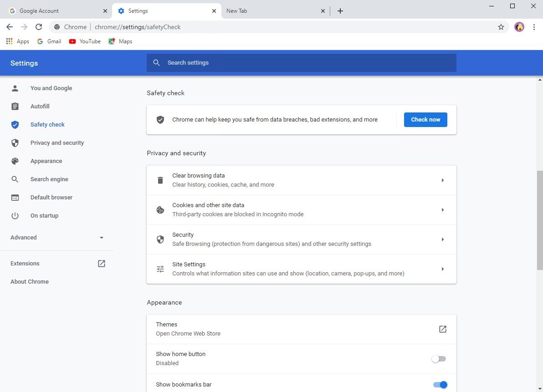Screen dimensions: 543x392
Task: Open Extensions from the sidebar
Action: 25,264
